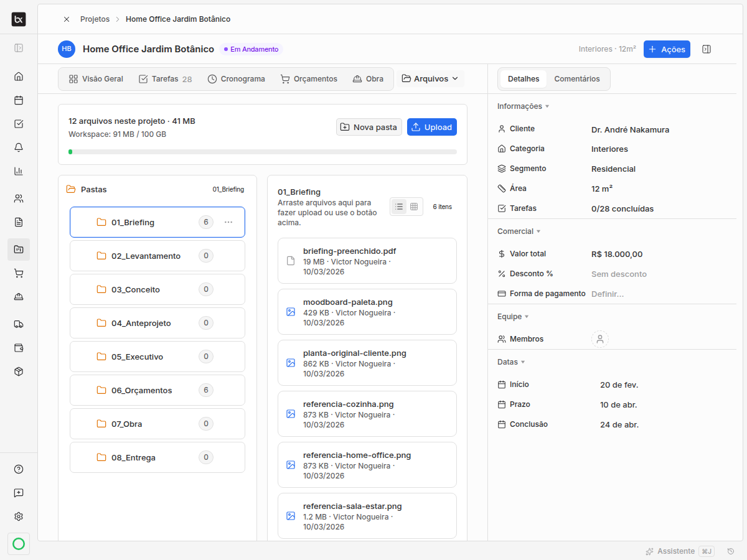This screenshot has width=747, height=560.
Task: Open the settings gear in sidebar
Action: coord(19,516)
